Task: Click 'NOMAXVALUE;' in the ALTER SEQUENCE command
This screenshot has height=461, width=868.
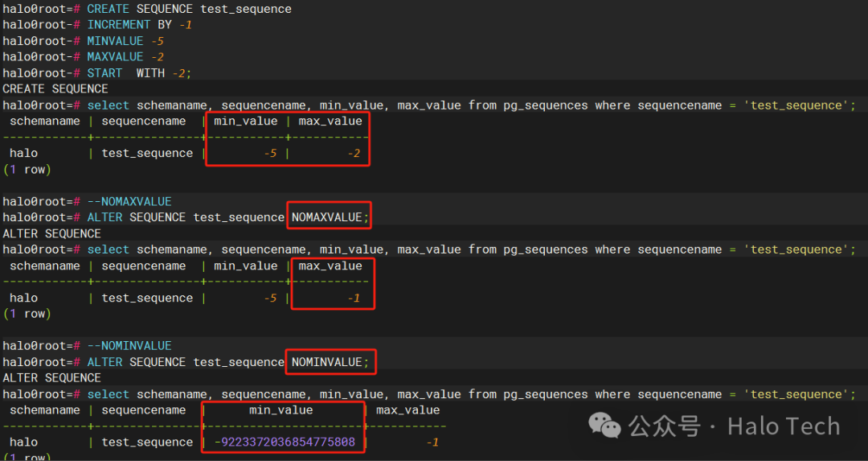Action: (x=330, y=217)
